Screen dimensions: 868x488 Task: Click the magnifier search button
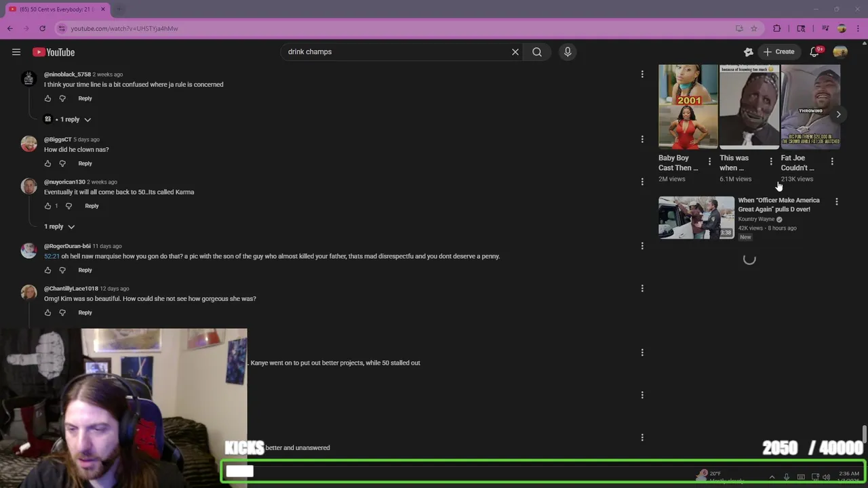point(537,52)
